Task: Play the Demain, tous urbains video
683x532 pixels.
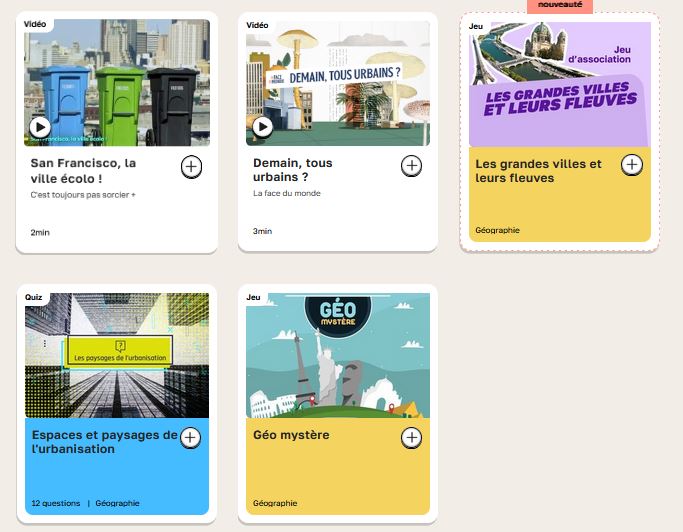Action: point(263,127)
